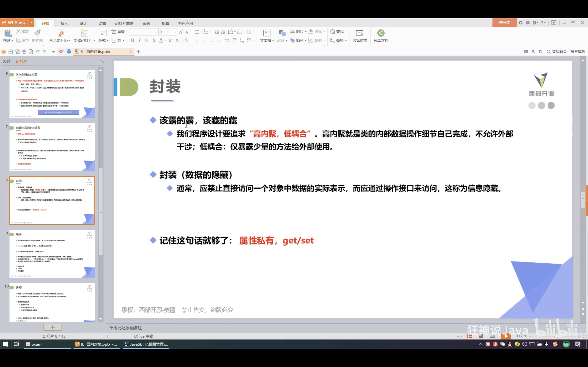Viewport: 588px width, 367px height.
Task: Click the Share Document icon
Action: click(x=381, y=33)
